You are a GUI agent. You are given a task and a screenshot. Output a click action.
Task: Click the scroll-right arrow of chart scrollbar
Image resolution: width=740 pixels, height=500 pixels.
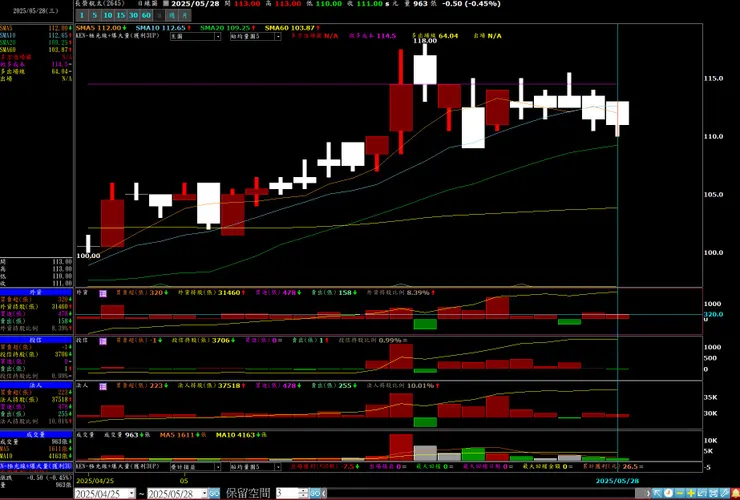(648, 493)
